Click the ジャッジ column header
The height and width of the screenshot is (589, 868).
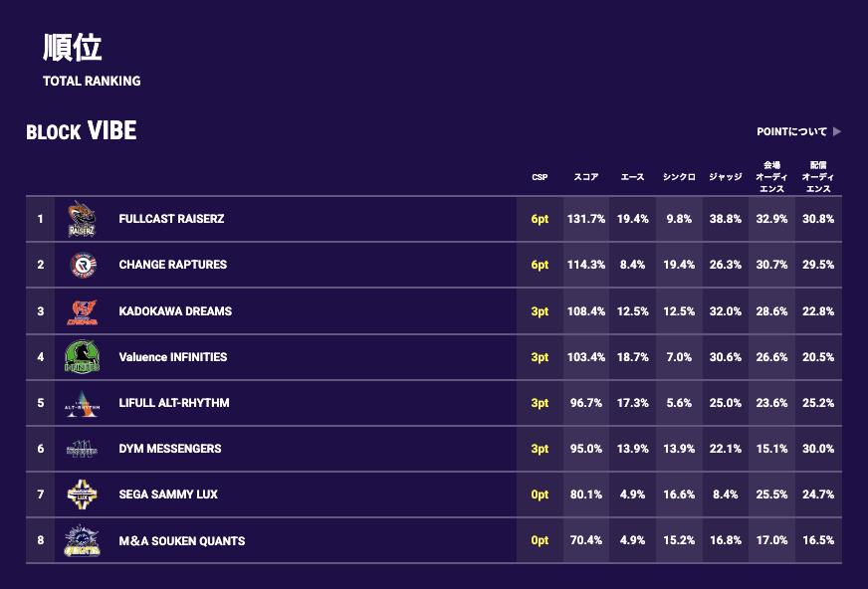[725, 177]
